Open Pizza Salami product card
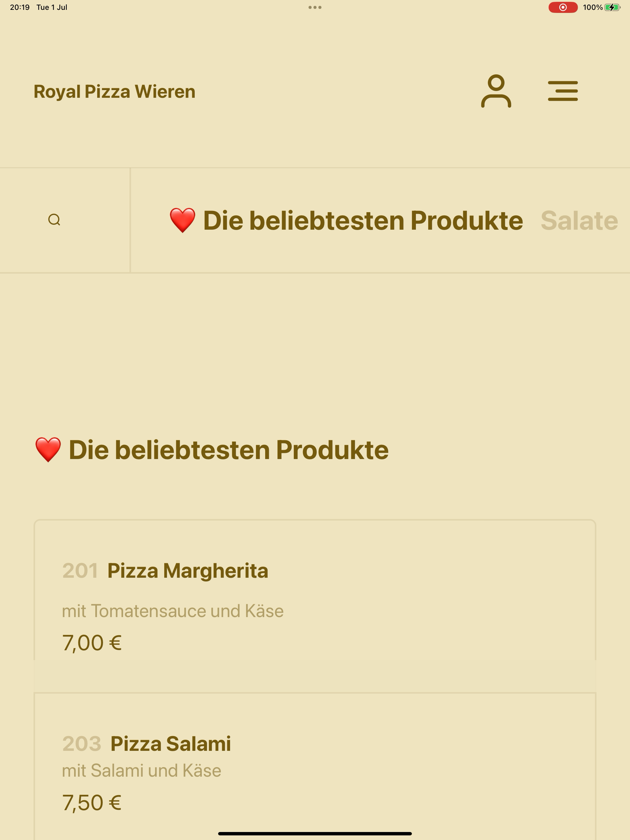This screenshot has width=630, height=840. [315, 766]
